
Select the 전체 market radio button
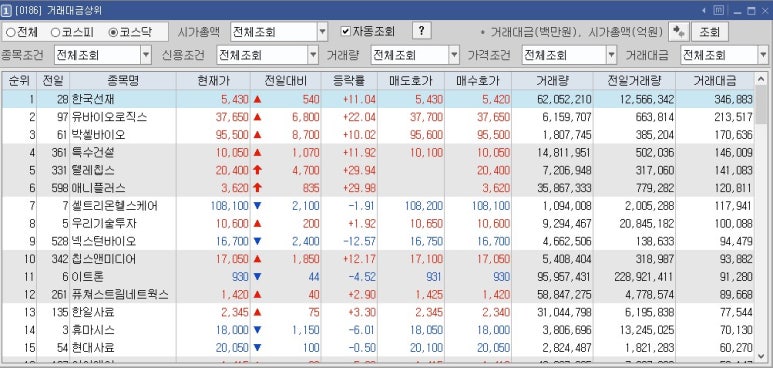point(10,33)
